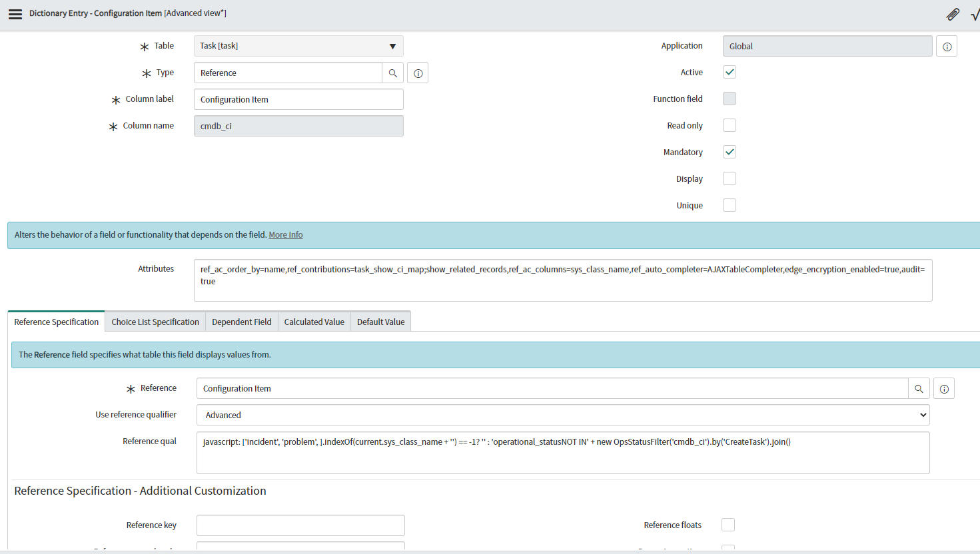980x554 pixels.
Task: Open the navigation hamburger menu
Action: coord(15,13)
